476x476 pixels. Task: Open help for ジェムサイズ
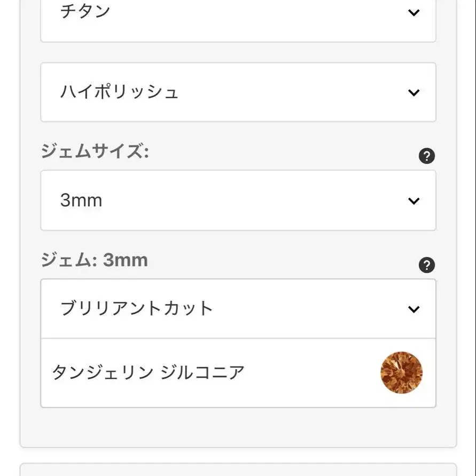click(x=426, y=156)
